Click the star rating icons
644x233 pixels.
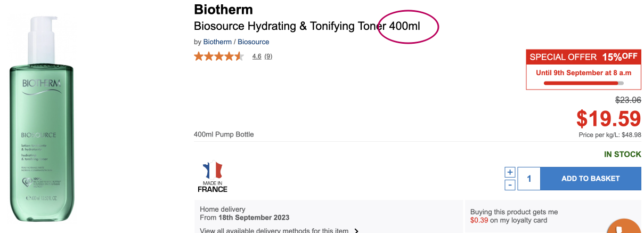click(x=219, y=56)
